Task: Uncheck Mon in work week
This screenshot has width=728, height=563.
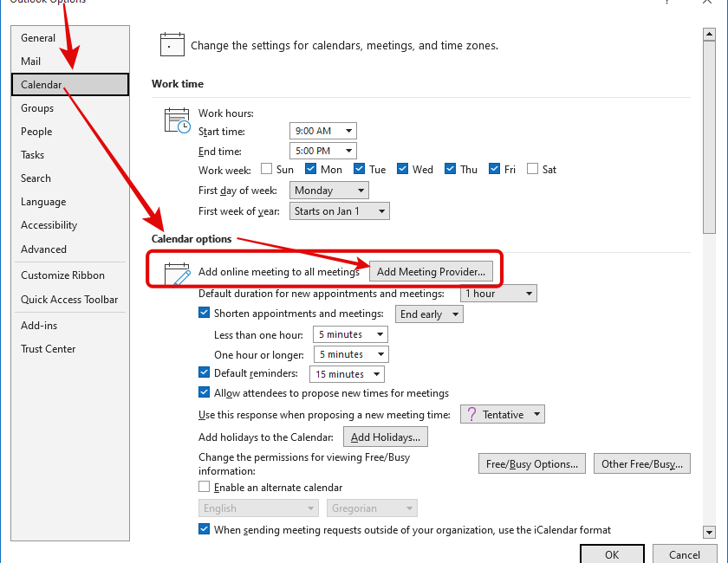Action: (310, 169)
